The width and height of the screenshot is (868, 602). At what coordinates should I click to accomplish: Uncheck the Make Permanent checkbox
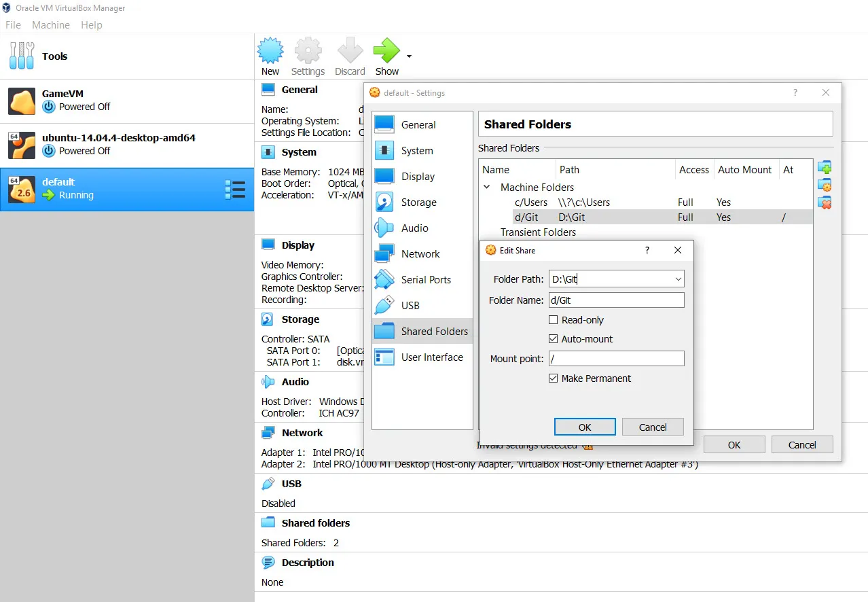click(x=554, y=378)
